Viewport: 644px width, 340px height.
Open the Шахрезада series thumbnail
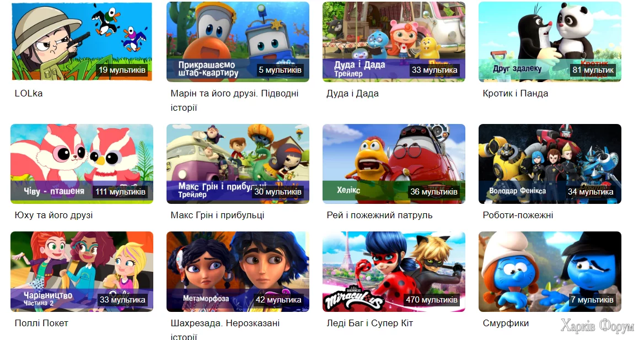pyautogui.click(x=238, y=272)
